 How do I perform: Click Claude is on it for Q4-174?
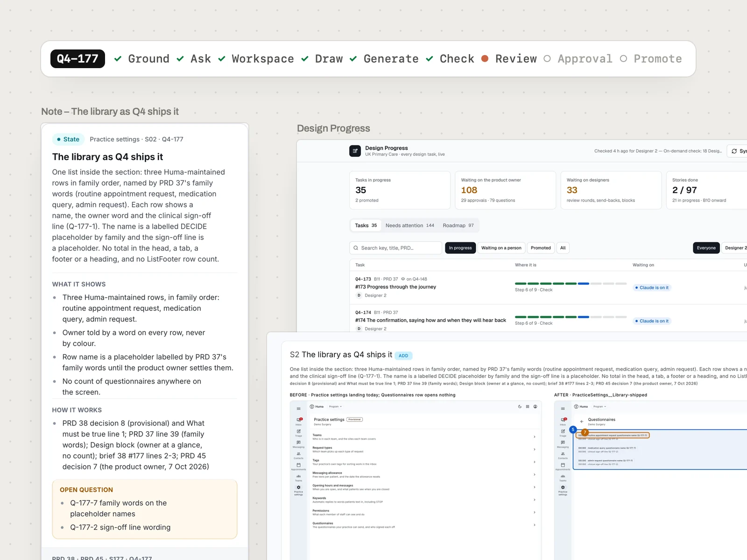coord(652,321)
